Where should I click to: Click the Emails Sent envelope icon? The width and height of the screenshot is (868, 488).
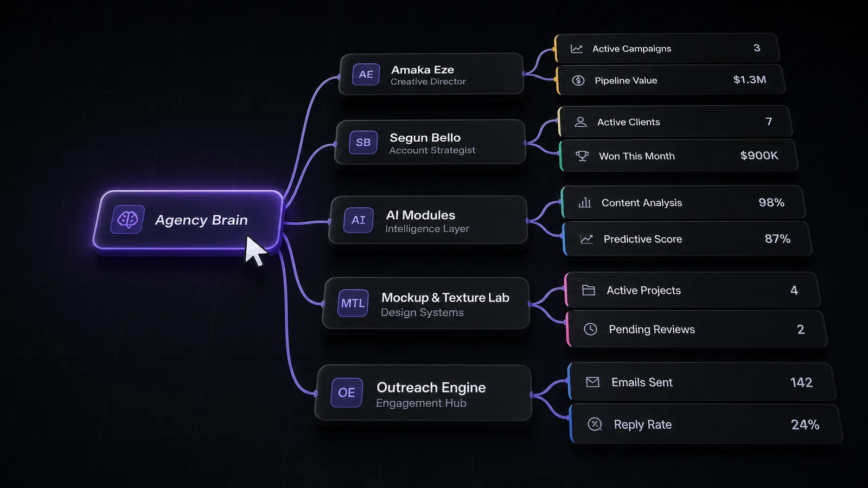pos(593,382)
